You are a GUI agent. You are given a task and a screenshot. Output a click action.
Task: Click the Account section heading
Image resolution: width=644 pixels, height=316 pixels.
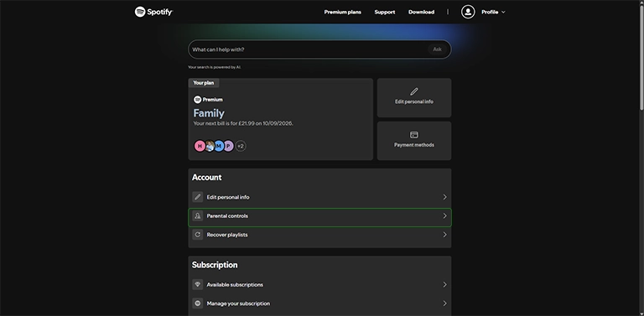[206, 178]
